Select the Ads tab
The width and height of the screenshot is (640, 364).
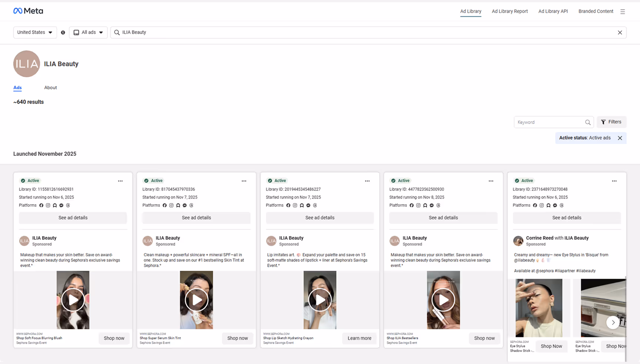coord(17,88)
